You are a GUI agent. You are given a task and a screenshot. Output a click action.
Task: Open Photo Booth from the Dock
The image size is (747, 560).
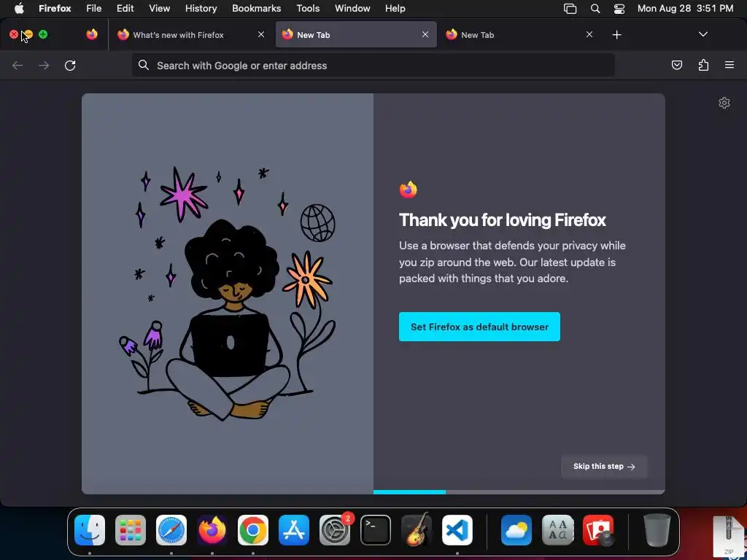pyautogui.click(x=598, y=530)
